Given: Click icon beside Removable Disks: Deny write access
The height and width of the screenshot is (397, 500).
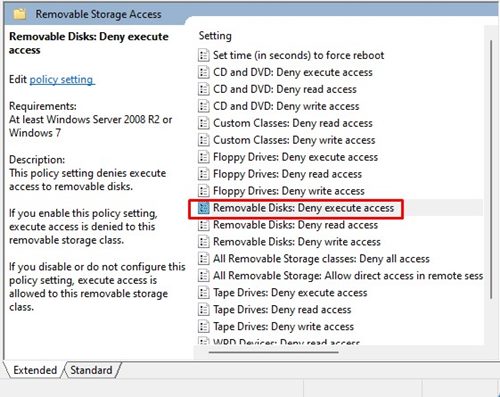Looking at the screenshot, I should pos(204,242).
